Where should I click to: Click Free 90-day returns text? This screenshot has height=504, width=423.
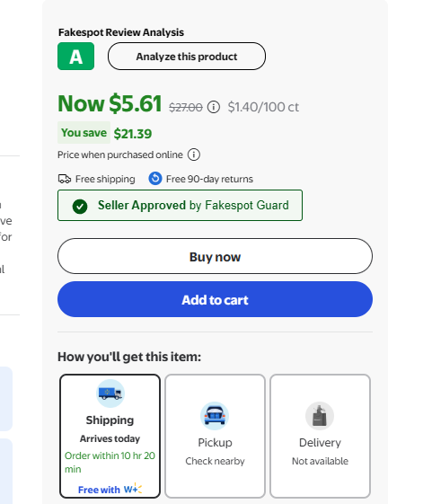[209, 179]
